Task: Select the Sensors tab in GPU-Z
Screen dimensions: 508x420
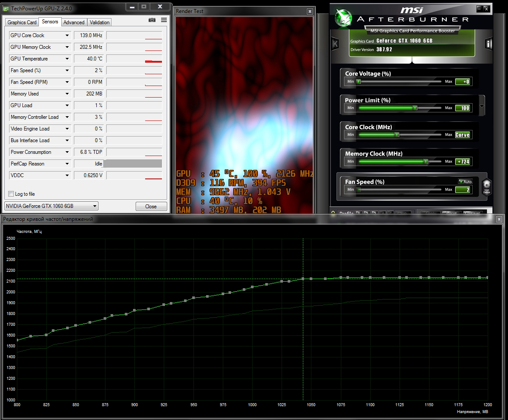Action: tap(50, 22)
